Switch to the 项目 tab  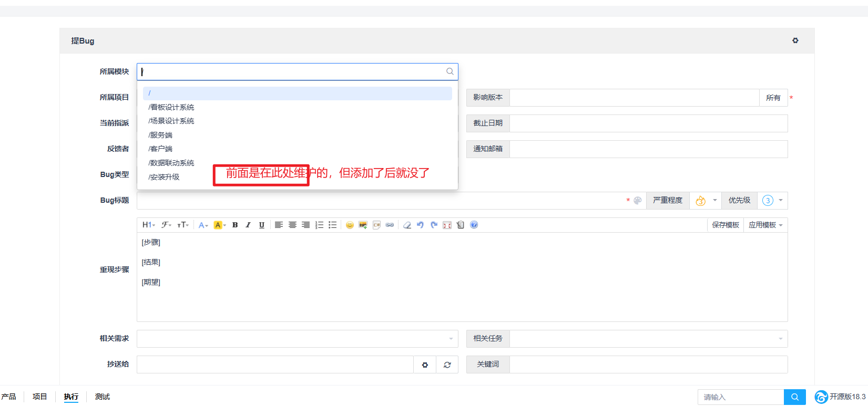[39, 397]
